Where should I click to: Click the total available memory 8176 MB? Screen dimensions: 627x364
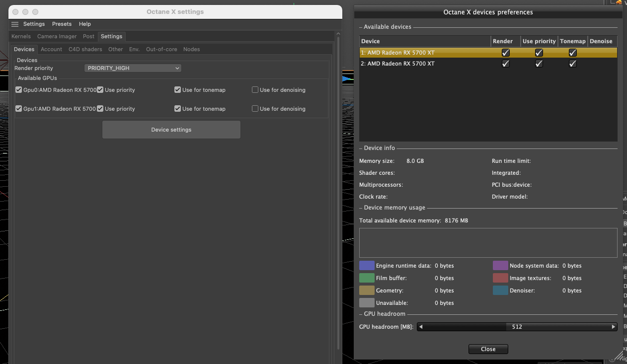[456, 220]
